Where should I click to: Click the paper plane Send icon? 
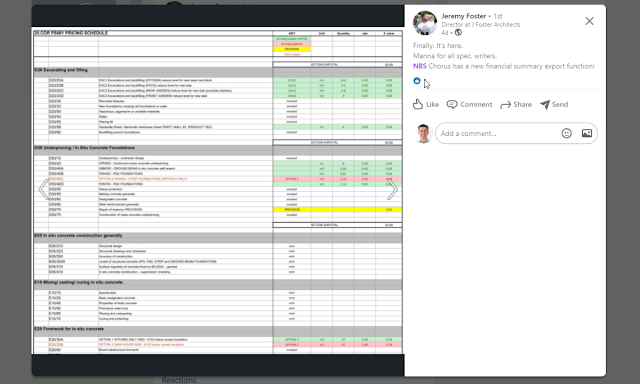tap(545, 104)
